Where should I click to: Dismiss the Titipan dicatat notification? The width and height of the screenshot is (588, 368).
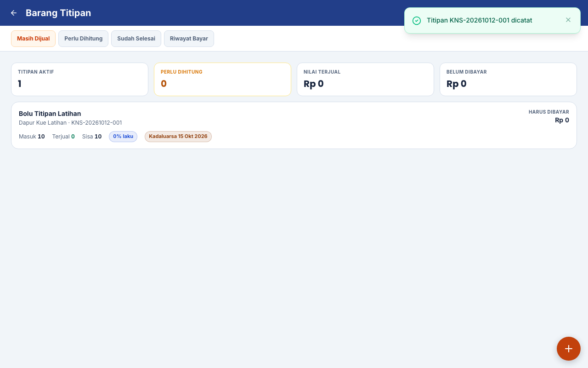[x=568, y=20]
